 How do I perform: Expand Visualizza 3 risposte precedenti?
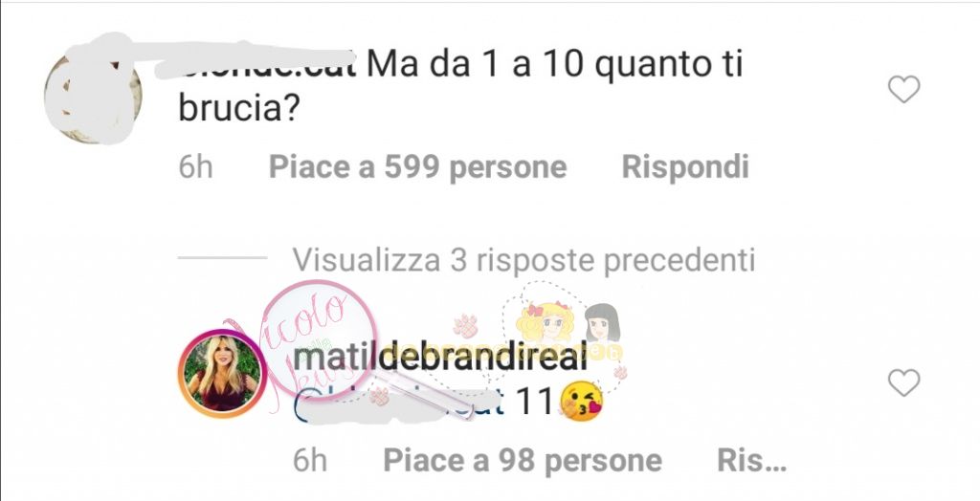tap(523, 260)
